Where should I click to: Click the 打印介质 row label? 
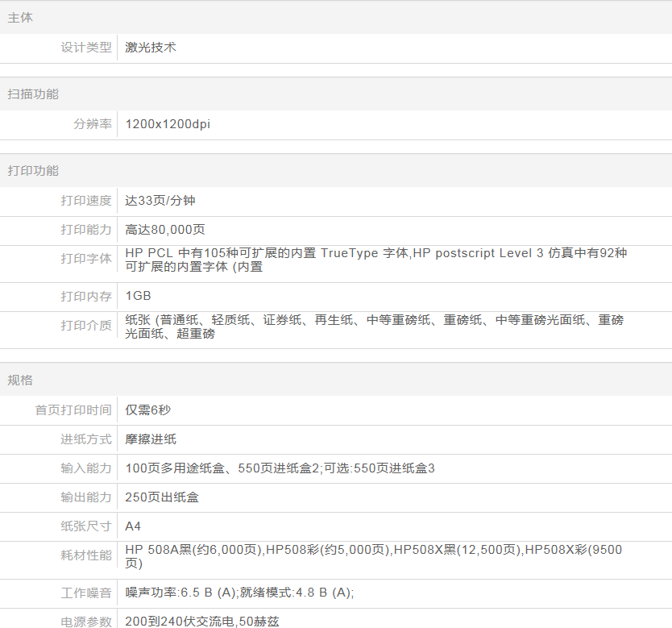point(86,326)
